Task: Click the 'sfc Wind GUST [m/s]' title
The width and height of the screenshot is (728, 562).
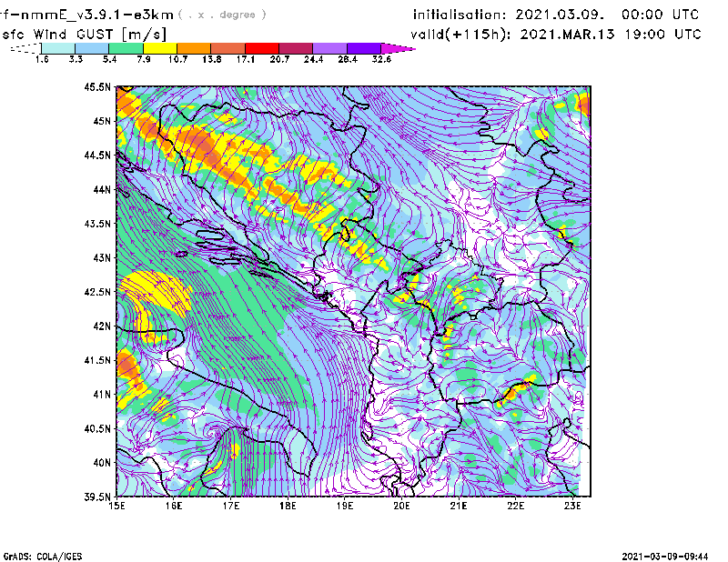Action: [85, 35]
